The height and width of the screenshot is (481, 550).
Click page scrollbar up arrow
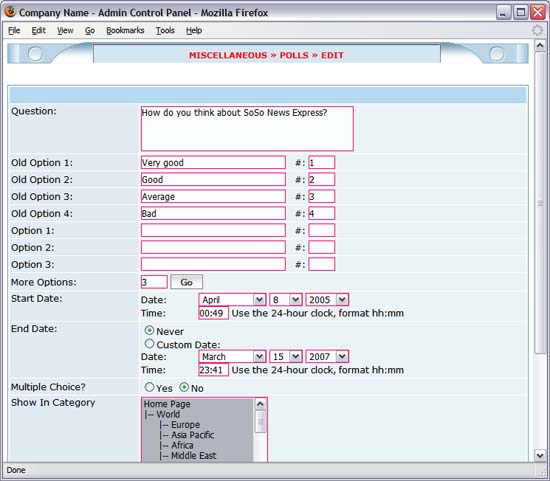pyautogui.click(x=540, y=45)
